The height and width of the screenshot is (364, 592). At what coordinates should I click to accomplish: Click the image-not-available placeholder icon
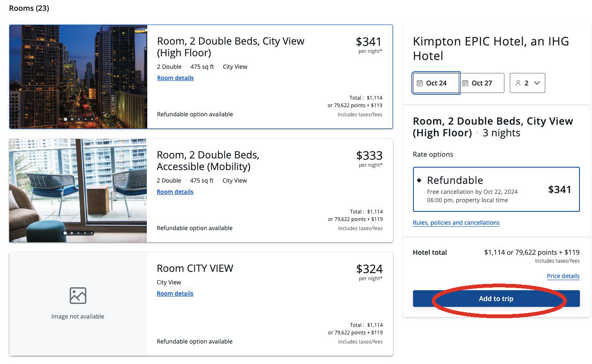click(x=78, y=296)
